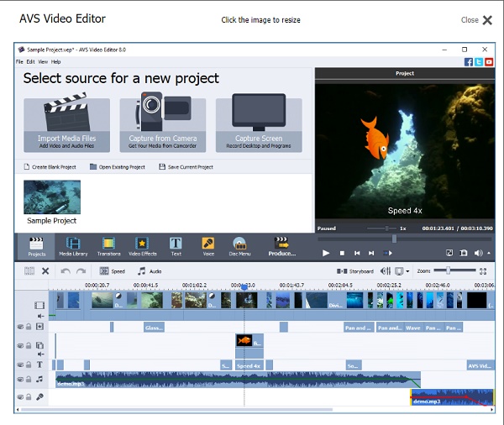Lock the audio music track

tap(29, 380)
